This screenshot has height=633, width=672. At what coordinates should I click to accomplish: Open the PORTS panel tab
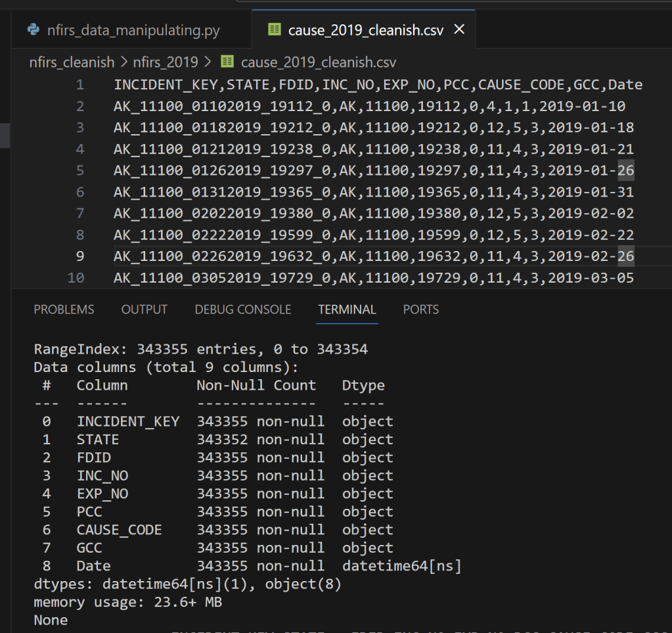tap(420, 310)
